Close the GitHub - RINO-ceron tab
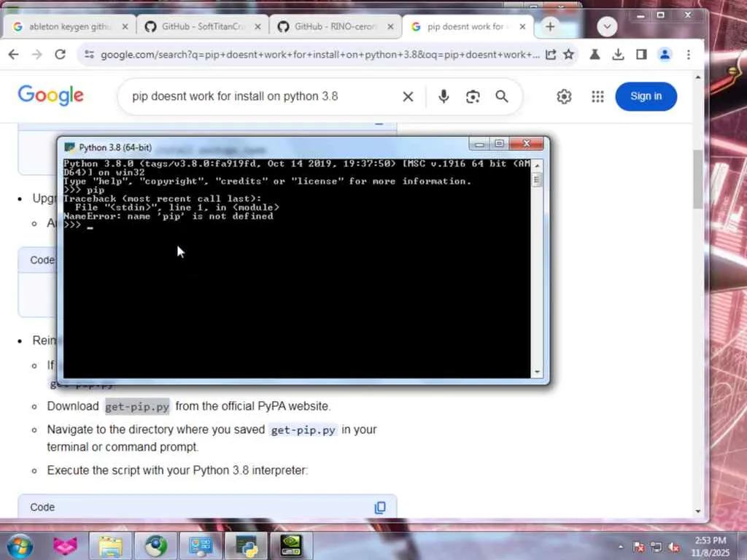This screenshot has height=560, width=747. tap(391, 27)
